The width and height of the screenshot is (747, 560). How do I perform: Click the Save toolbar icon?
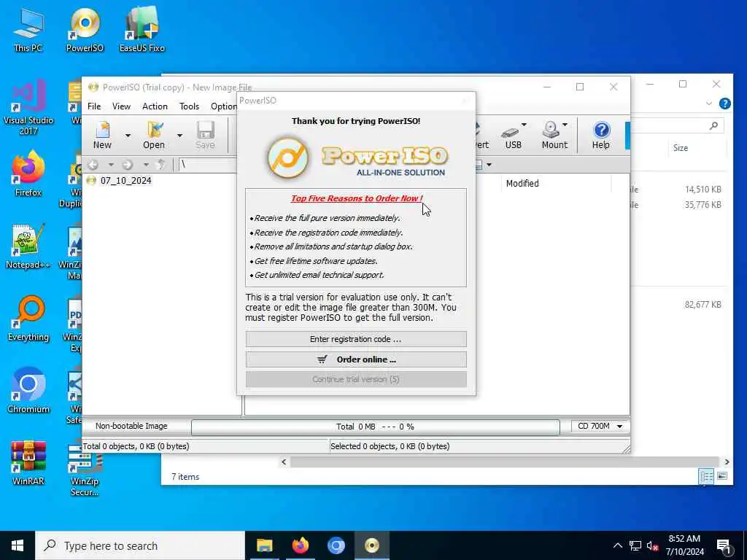(205, 135)
